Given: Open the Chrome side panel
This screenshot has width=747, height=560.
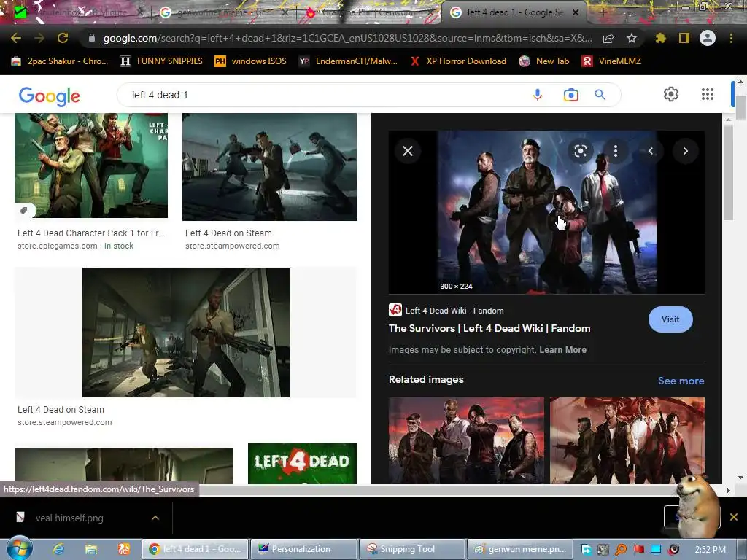Looking at the screenshot, I should pyautogui.click(x=684, y=38).
